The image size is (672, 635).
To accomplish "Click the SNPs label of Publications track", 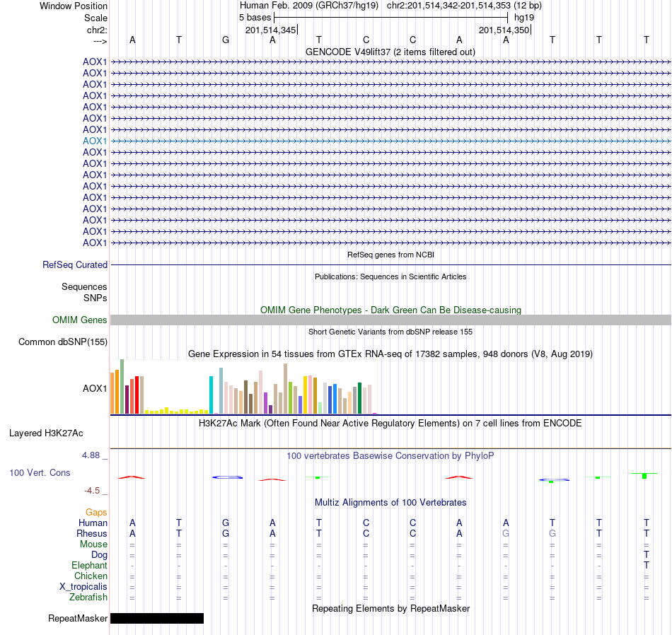I will click(x=95, y=298).
